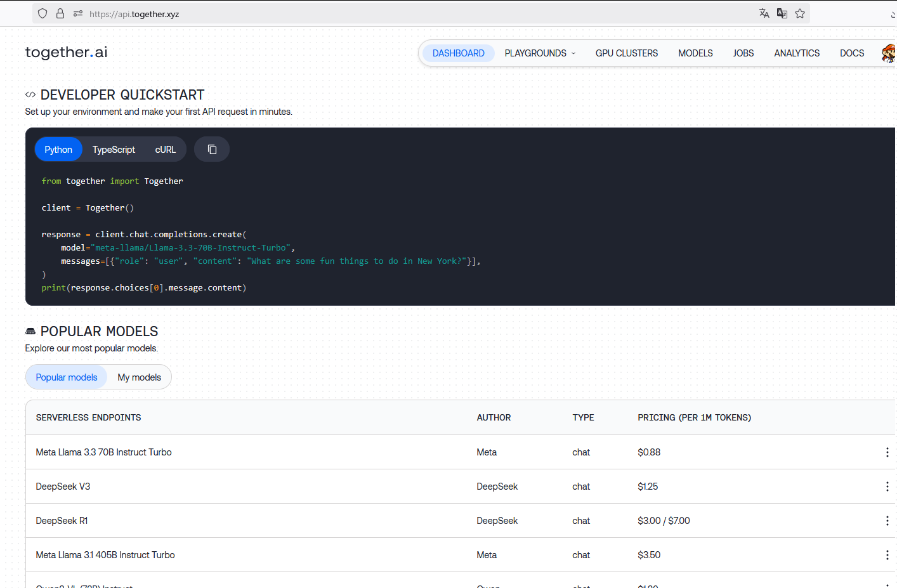Open the DeepSeek V3 row's three-dot menu
The height and width of the screenshot is (588, 897).
[x=887, y=487]
